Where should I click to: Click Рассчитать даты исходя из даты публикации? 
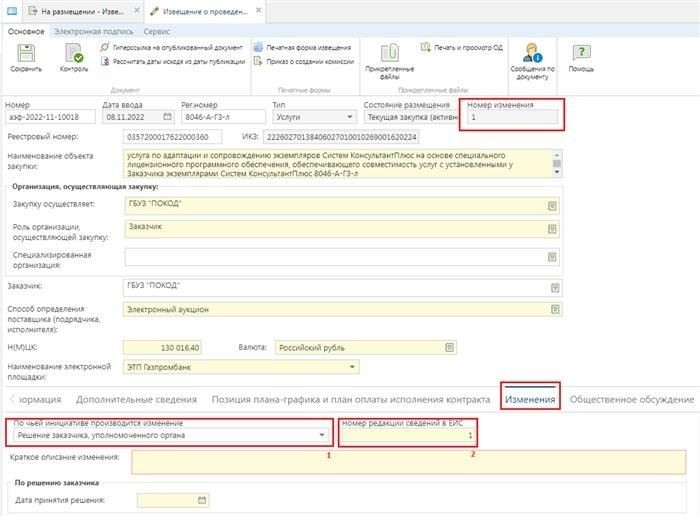(173, 62)
